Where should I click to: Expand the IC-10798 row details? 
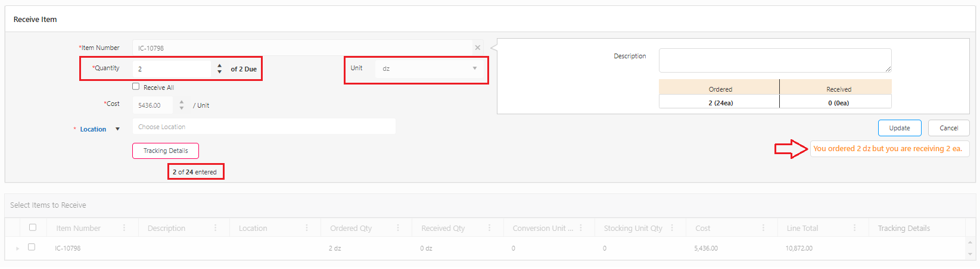(x=17, y=248)
